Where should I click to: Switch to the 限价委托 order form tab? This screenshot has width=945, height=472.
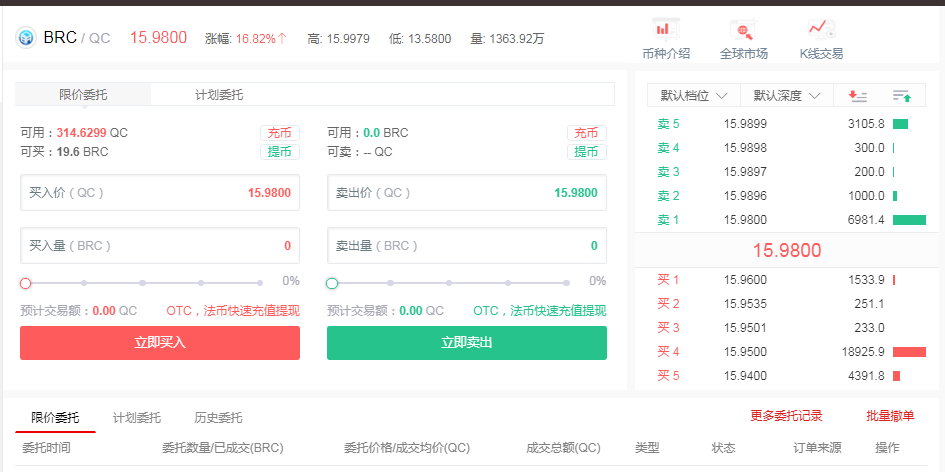[83, 95]
